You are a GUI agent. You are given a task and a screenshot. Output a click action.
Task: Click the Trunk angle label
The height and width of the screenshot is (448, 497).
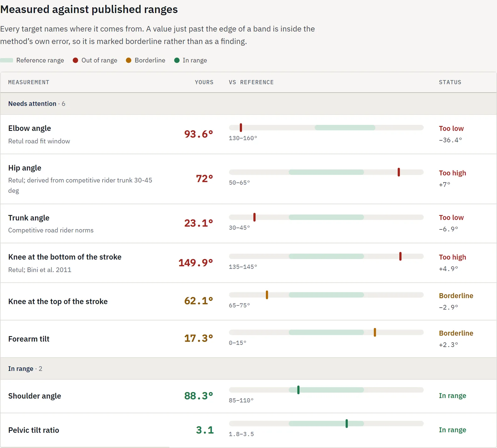29,218
